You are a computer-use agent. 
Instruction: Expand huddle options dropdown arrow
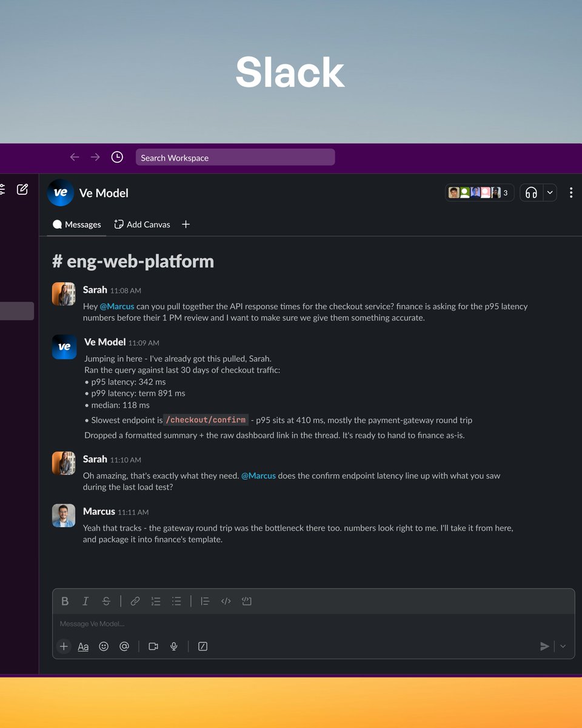click(550, 193)
